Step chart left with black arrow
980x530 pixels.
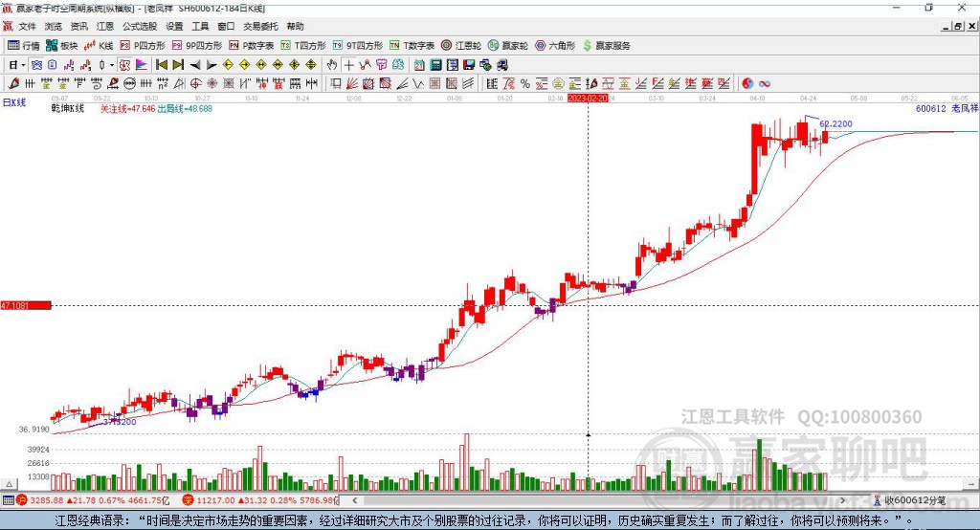click(195, 65)
